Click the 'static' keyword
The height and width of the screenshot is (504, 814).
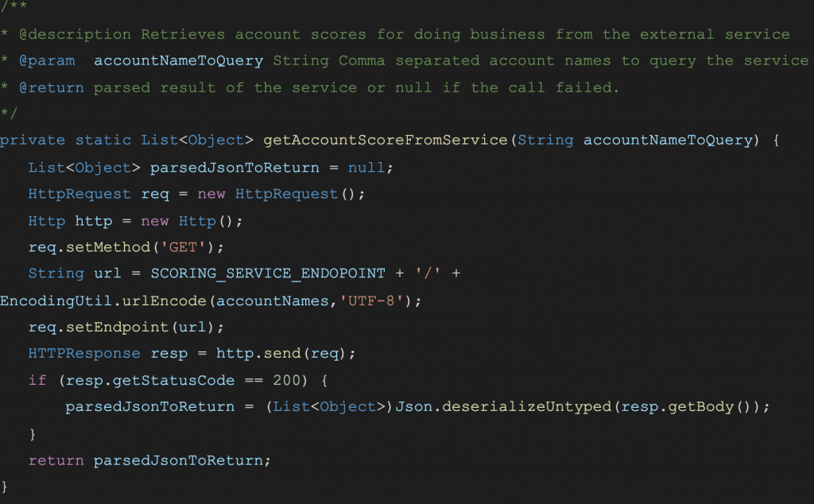point(103,140)
